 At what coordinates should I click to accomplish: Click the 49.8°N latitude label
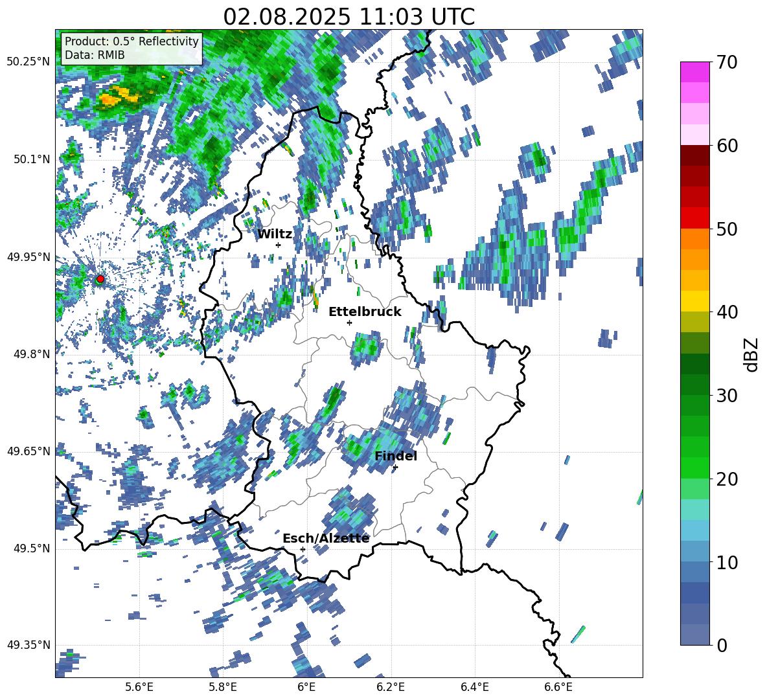click(32, 354)
